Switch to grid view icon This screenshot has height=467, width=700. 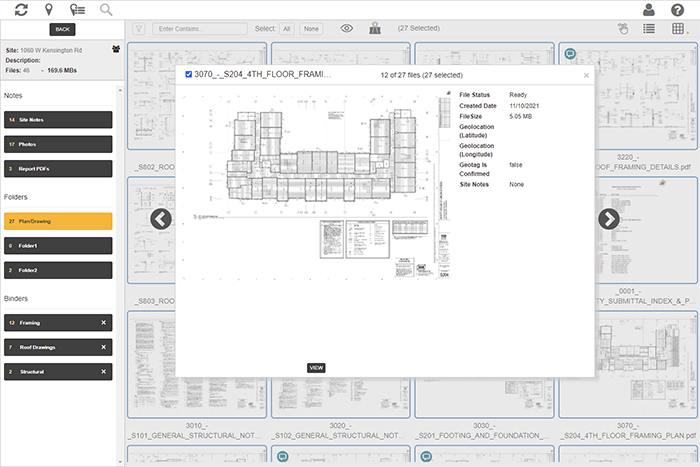(679, 29)
